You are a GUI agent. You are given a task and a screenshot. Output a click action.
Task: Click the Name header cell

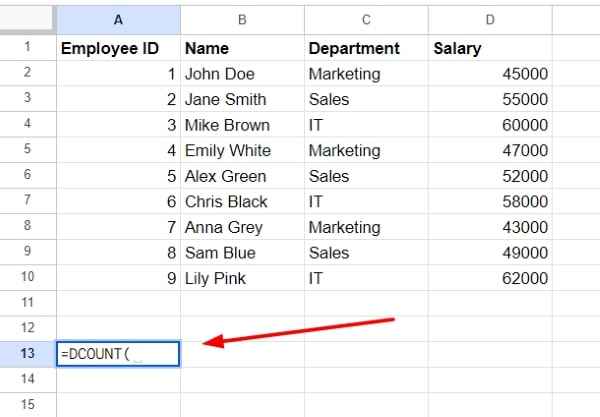coord(242,48)
